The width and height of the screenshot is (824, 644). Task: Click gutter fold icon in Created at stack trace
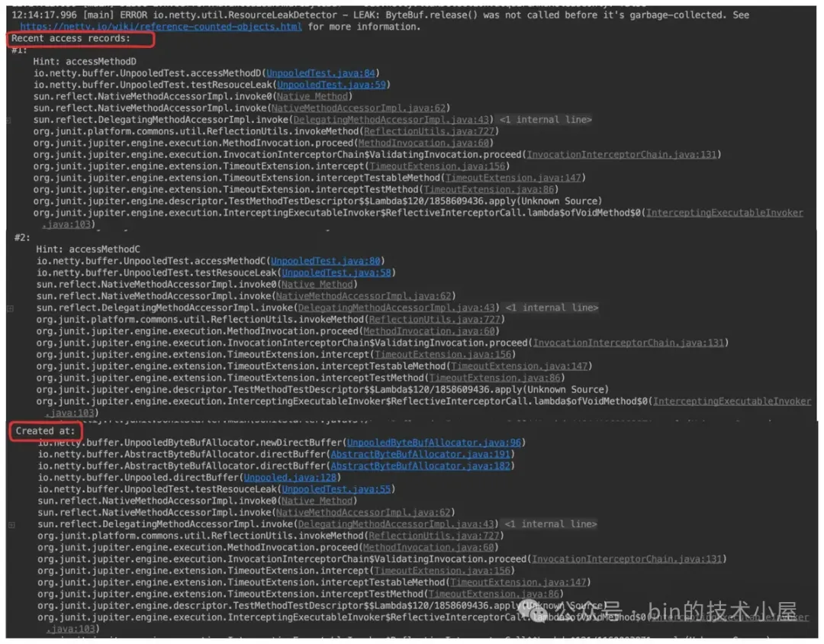[11, 525]
